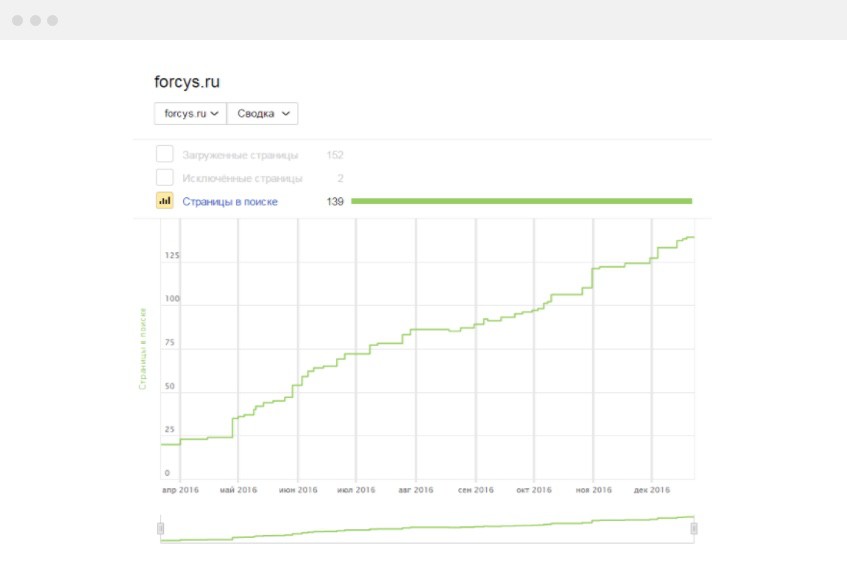Click the июл 2016 axis label

[x=356, y=490]
